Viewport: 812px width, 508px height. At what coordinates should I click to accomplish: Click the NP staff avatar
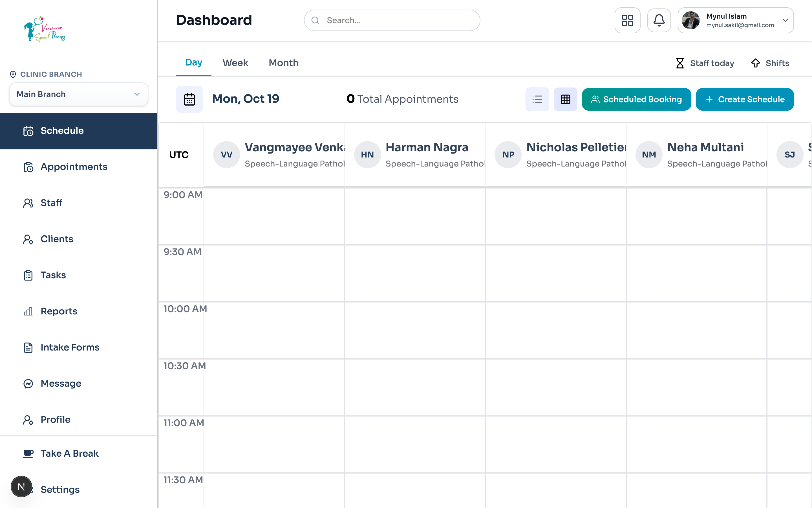(508, 155)
